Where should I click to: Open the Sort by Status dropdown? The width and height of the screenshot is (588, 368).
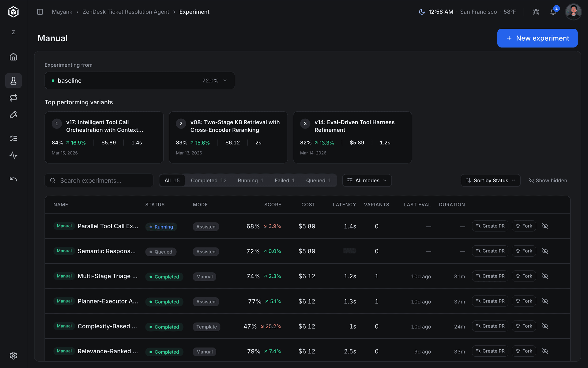coord(490,180)
